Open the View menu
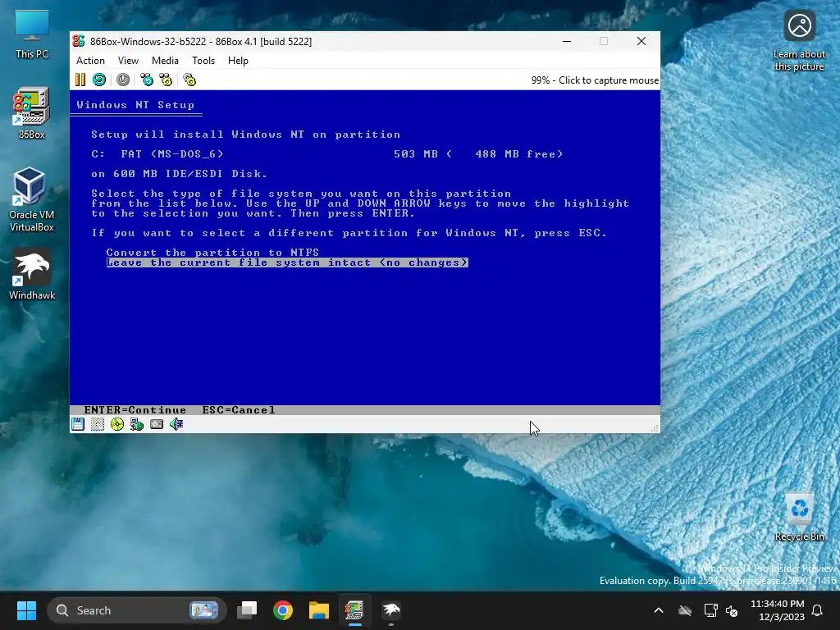 point(128,61)
